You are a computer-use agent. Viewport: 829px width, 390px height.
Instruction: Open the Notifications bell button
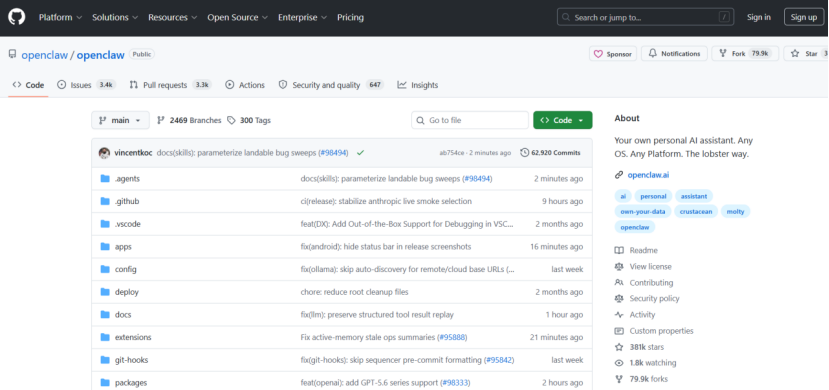(x=674, y=54)
